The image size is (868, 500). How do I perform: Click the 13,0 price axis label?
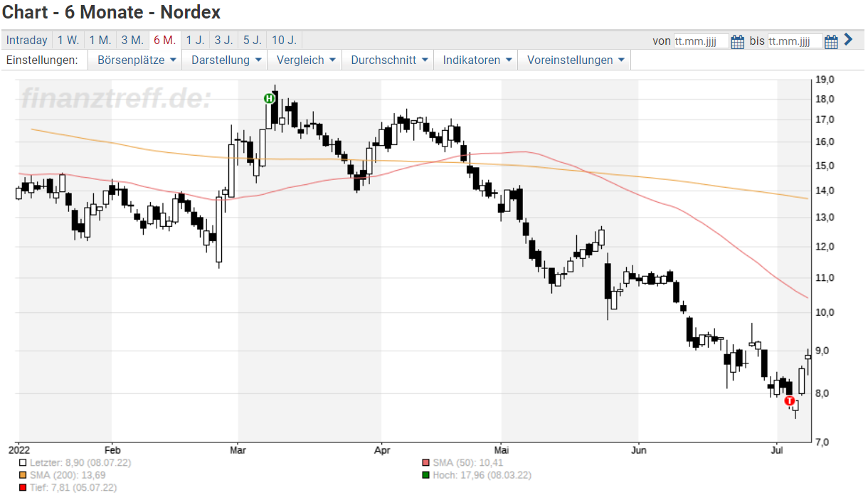click(825, 218)
